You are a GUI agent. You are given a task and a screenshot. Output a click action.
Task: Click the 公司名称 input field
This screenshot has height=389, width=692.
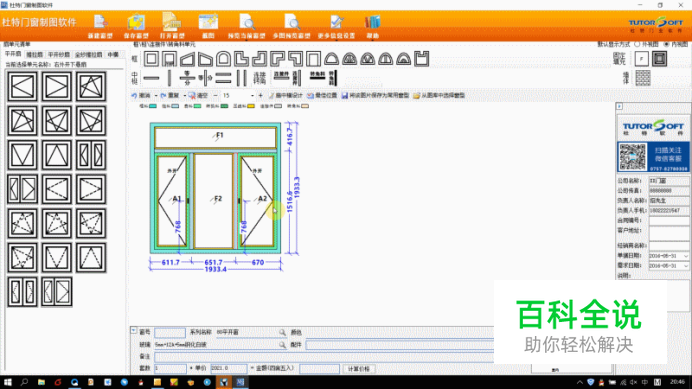[669, 181]
